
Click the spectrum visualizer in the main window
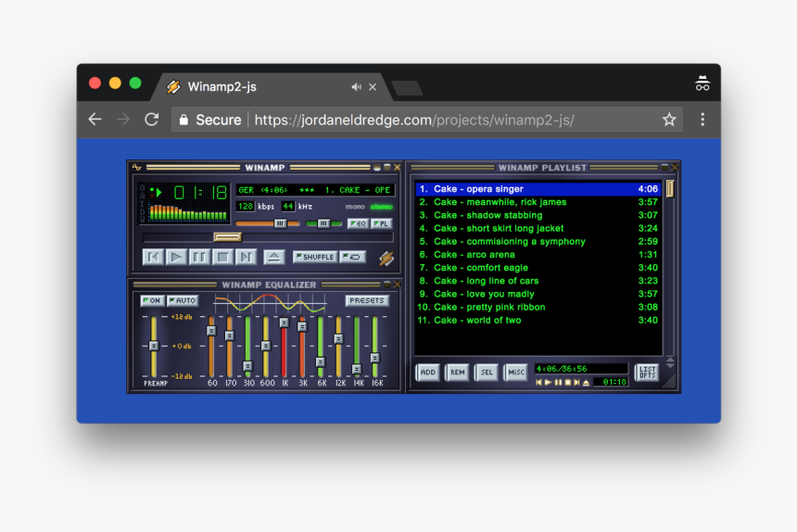pos(188,212)
